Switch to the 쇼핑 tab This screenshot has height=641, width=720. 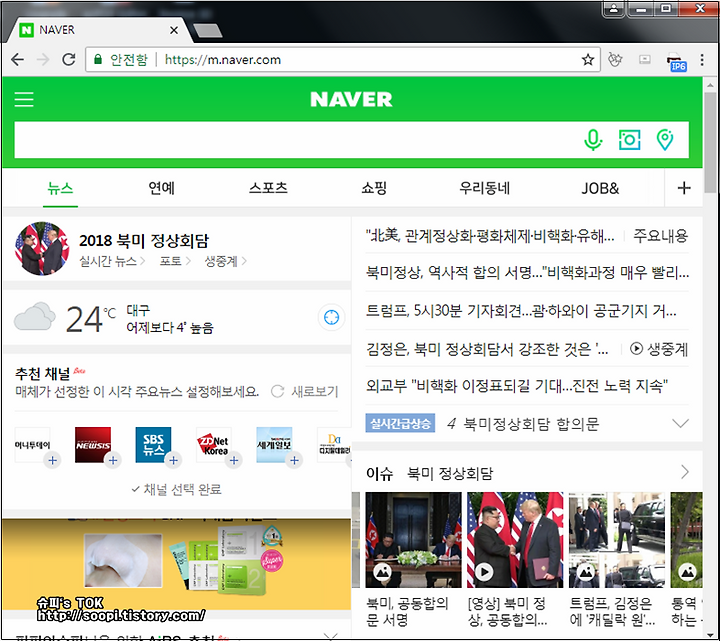pos(374,188)
